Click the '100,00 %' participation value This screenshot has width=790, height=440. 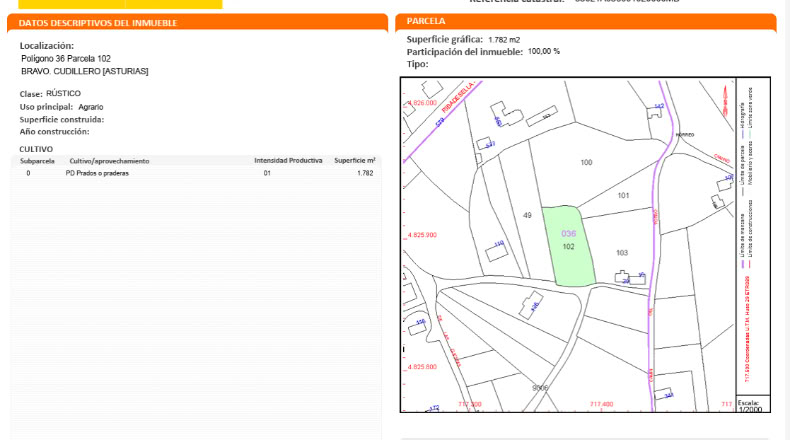pos(544,51)
